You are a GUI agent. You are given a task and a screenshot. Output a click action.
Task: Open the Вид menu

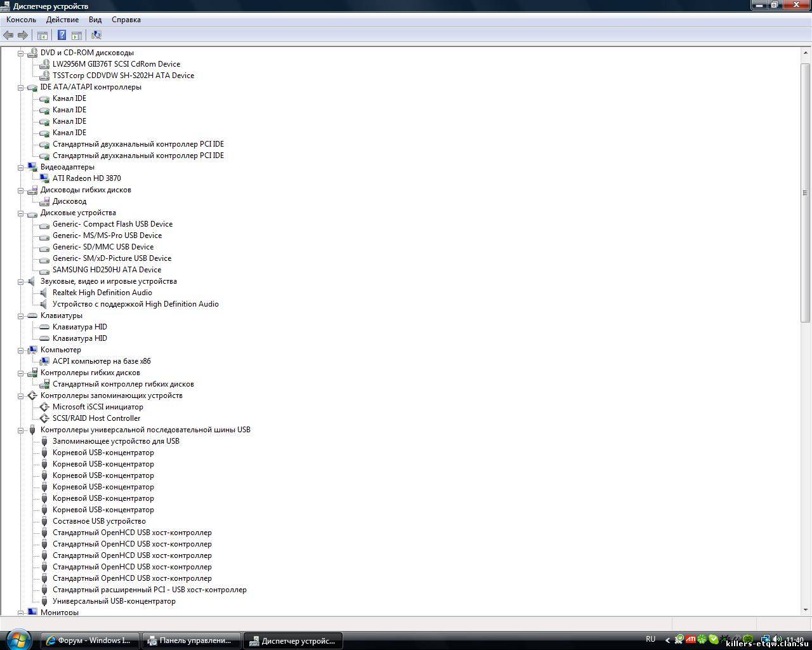(95, 20)
